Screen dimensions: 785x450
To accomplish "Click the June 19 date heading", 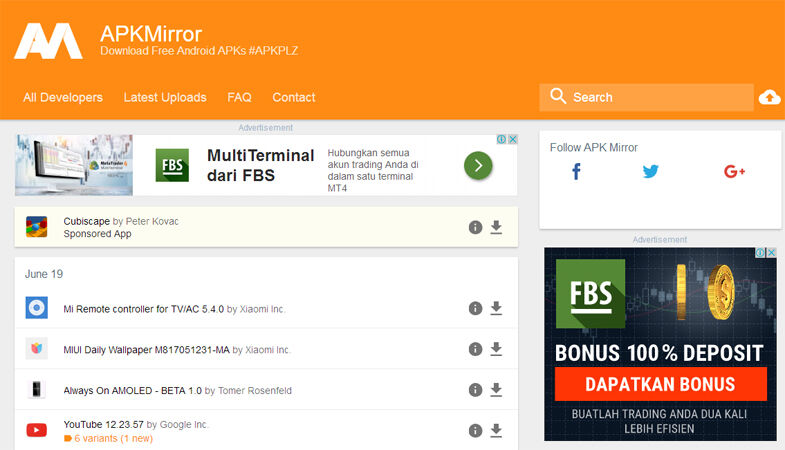I will pyautogui.click(x=44, y=274).
